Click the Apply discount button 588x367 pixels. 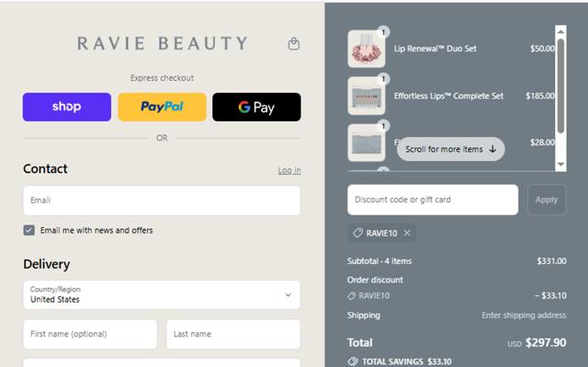(547, 200)
